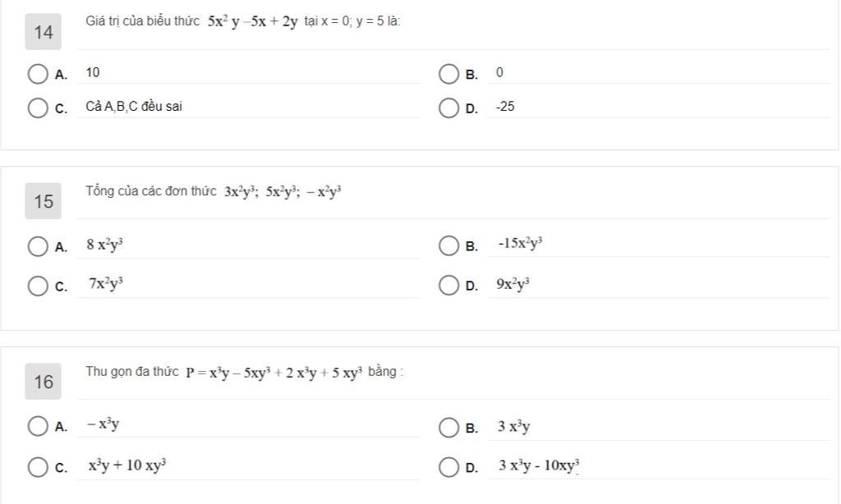Screen dimensions: 841x504
Task: Choose option B '-15x²y³' in question 15
Action: coord(448,245)
